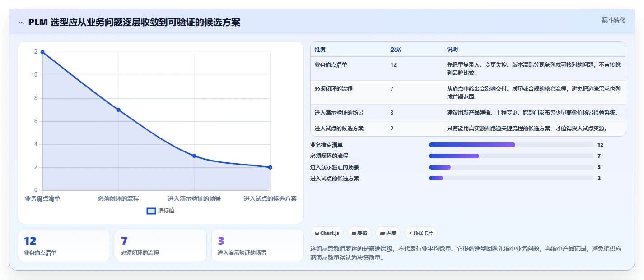Click the title PLM 选型应从业务问题逐层收敛
This screenshot has width=644, height=280.
(x=134, y=22)
